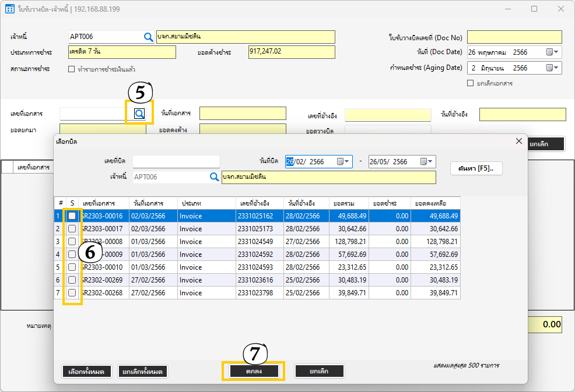Click the ยกเลิกทั้งหมด deselect all button
The height and width of the screenshot is (392, 575).
(142, 372)
